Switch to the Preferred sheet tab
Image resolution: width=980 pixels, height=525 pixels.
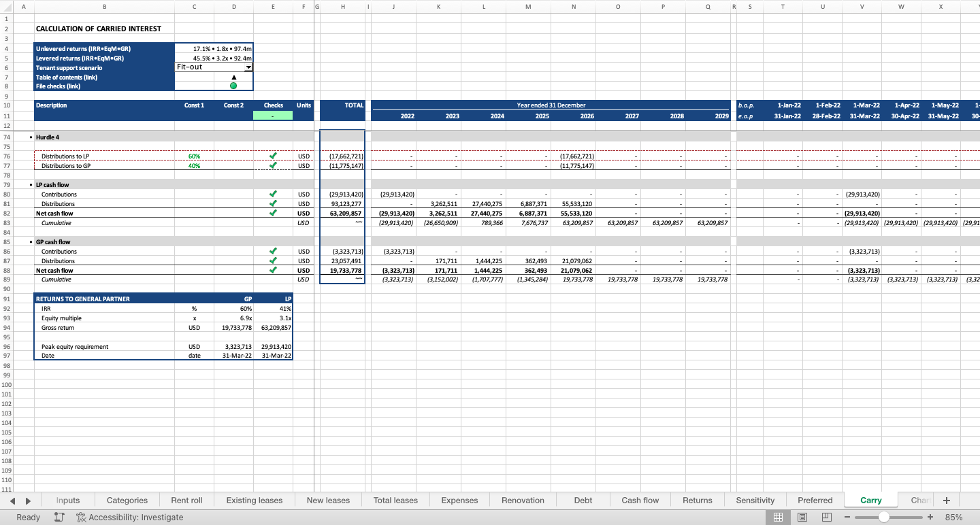click(x=815, y=501)
